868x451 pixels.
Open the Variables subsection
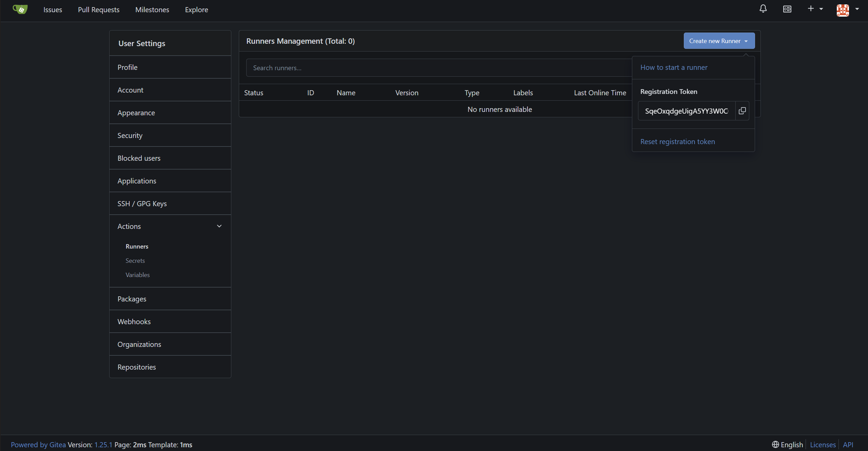coord(137,275)
